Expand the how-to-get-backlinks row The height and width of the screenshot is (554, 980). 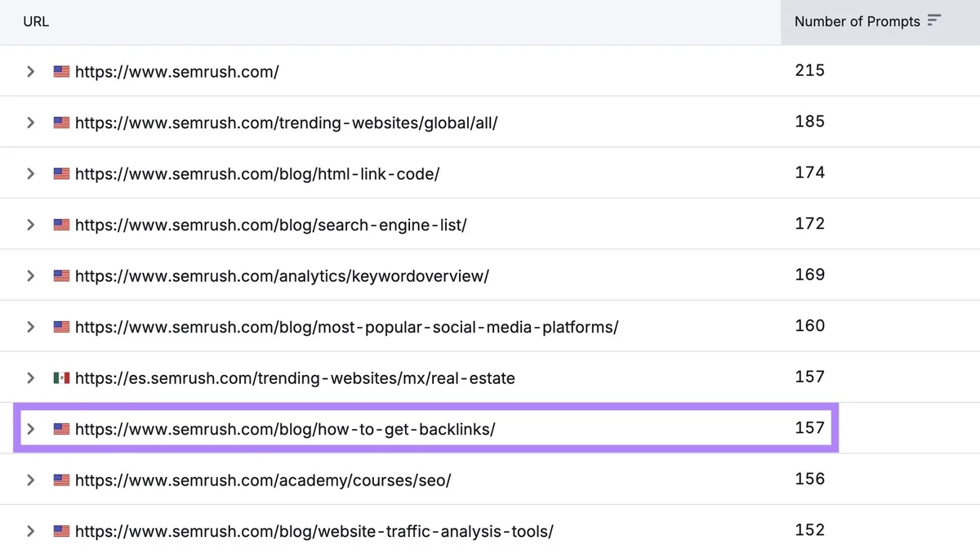tap(30, 429)
